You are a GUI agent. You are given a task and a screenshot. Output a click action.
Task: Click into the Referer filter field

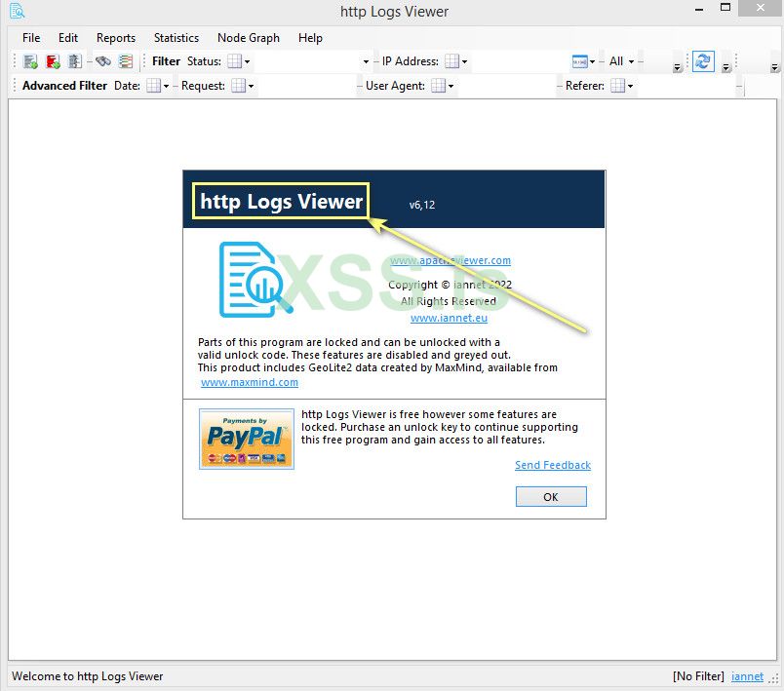click(x=686, y=86)
